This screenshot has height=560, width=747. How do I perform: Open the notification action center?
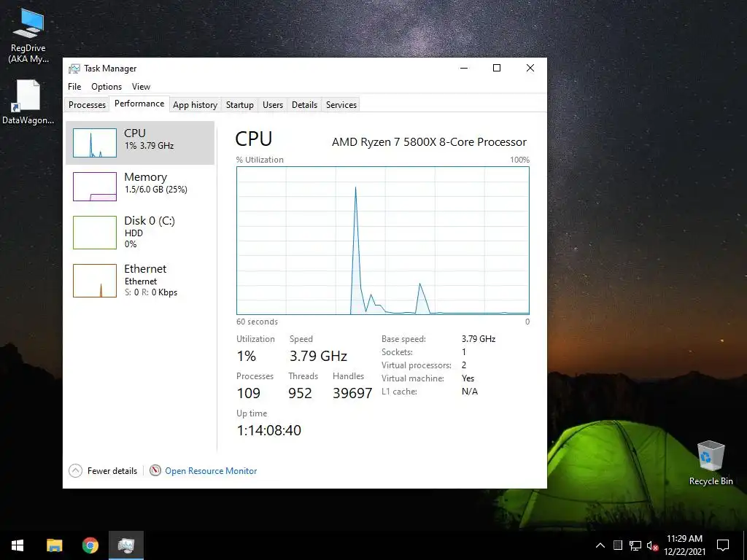pos(723,545)
